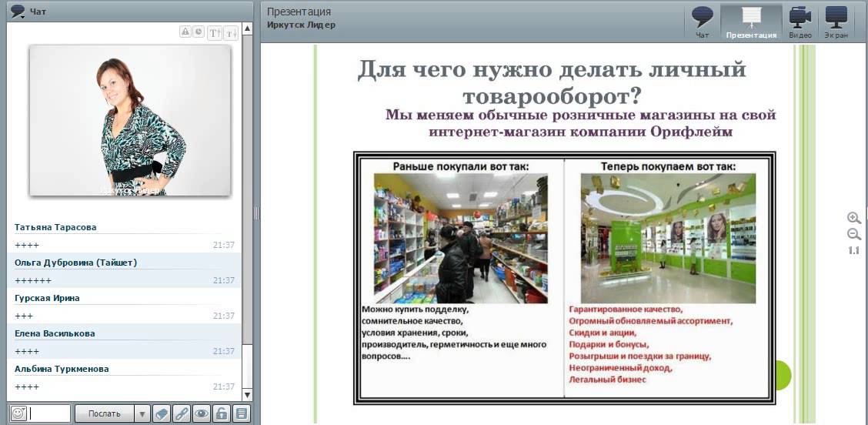Click the '++++++' message from Ольга Дубровина
This screenshot has height=425, width=868.
pos(32,280)
